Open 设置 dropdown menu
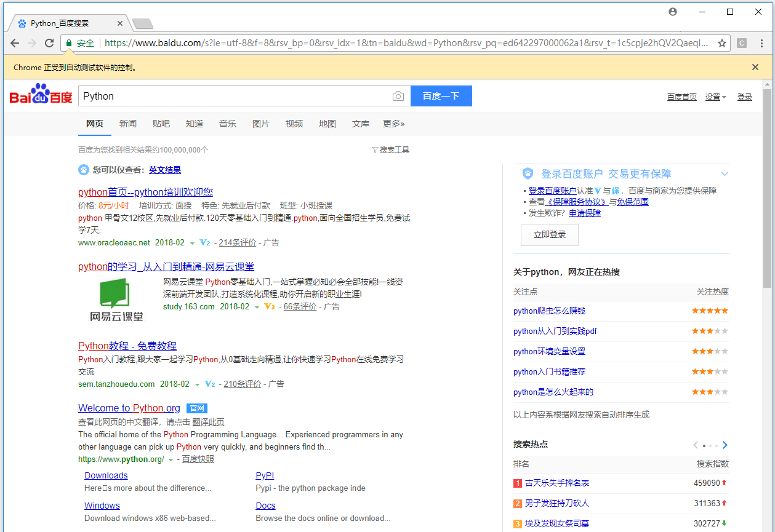The image size is (775, 532). [716, 97]
